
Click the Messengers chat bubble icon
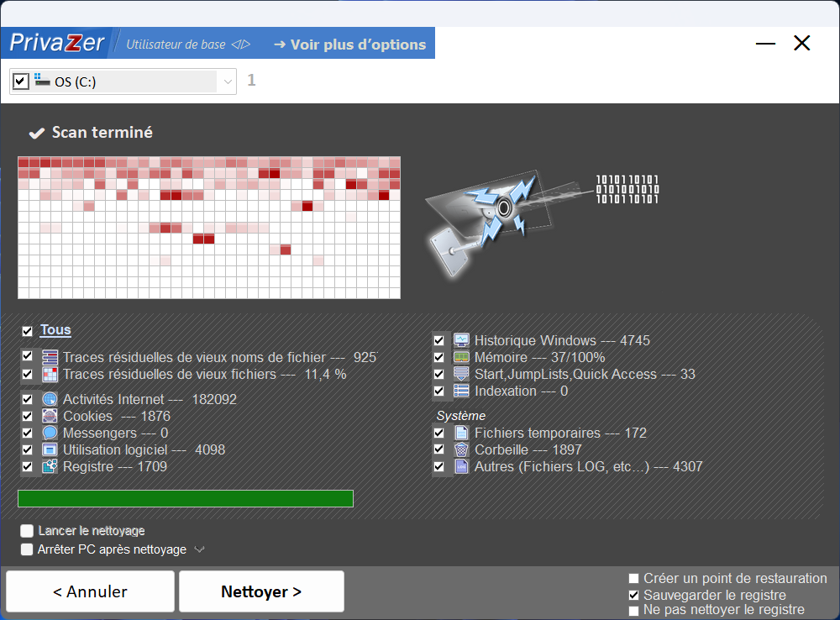(50, 433)
